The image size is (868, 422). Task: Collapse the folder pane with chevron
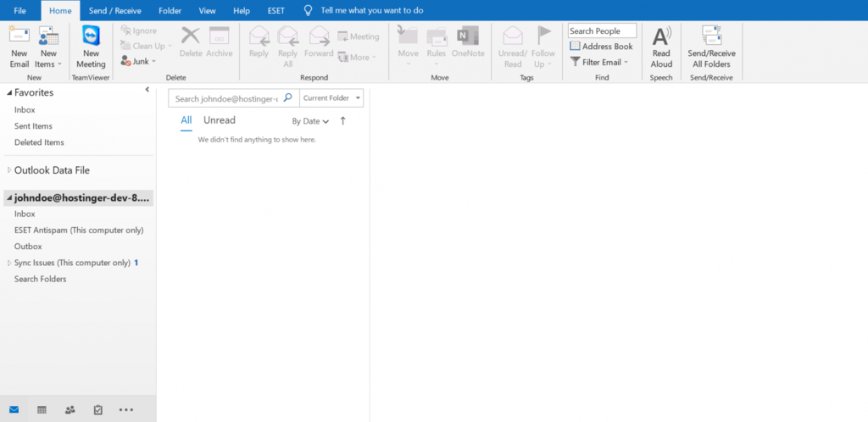coord(147,90)
